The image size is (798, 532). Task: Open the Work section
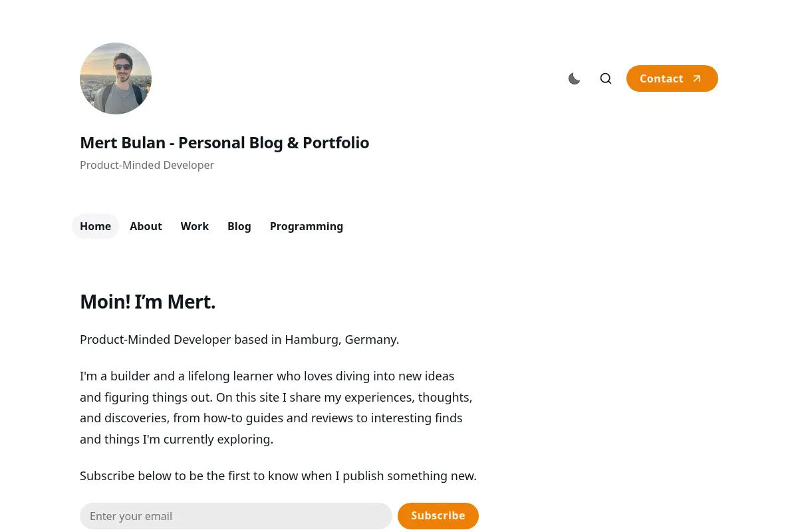coord(195,226)
